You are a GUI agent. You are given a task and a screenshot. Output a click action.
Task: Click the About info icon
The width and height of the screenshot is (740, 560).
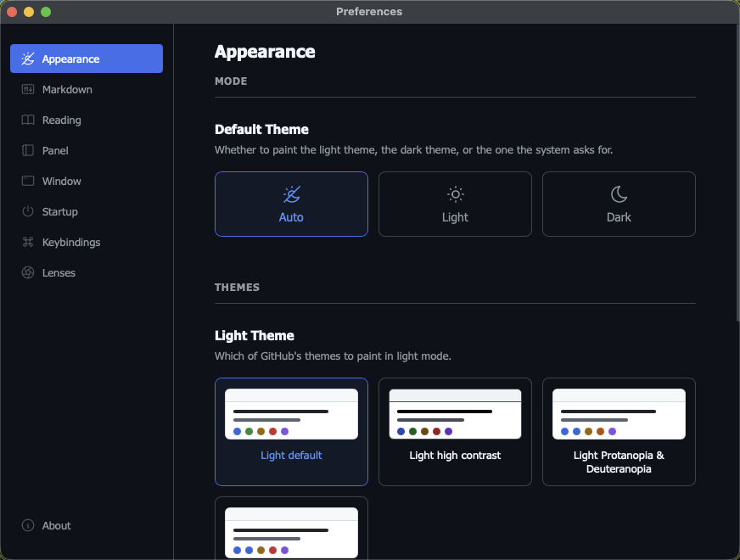pos(28,525)
